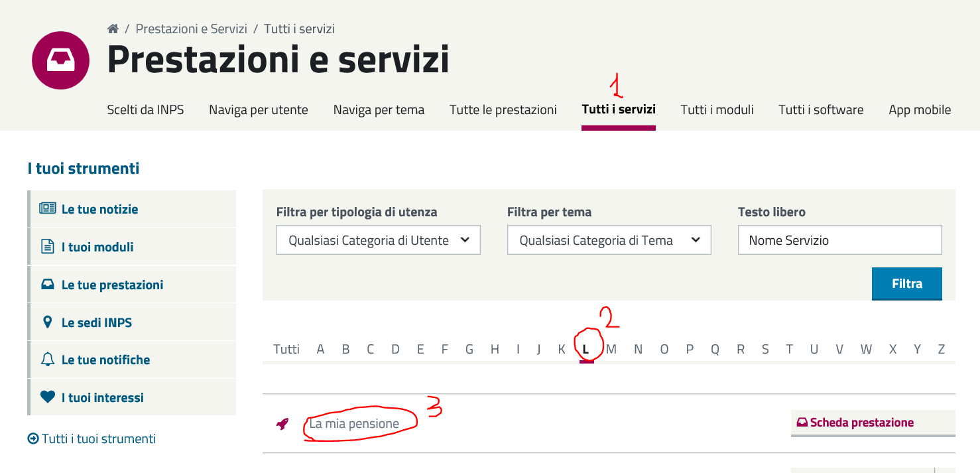Viewport: 980px width, 473px height.
Task: Click the newspaper icon beside Le tue notizie
Action: (x=48, y=209)
